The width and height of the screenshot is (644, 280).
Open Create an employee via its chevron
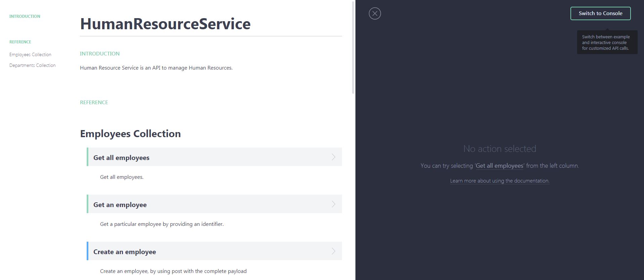point(333,251)
